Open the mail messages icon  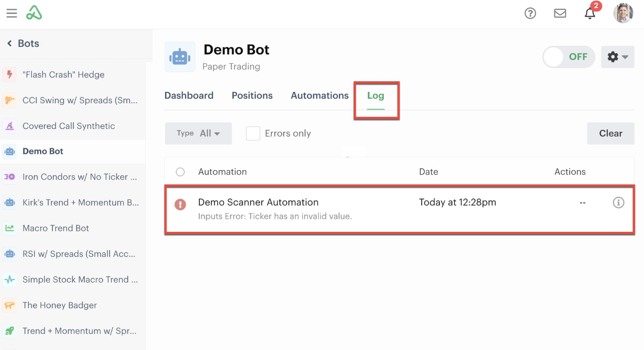point(560,13)
